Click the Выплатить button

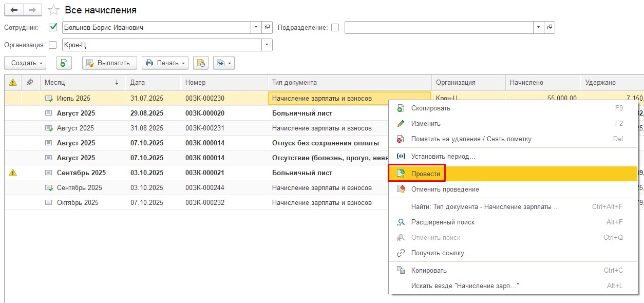click(x=109, y=63)
